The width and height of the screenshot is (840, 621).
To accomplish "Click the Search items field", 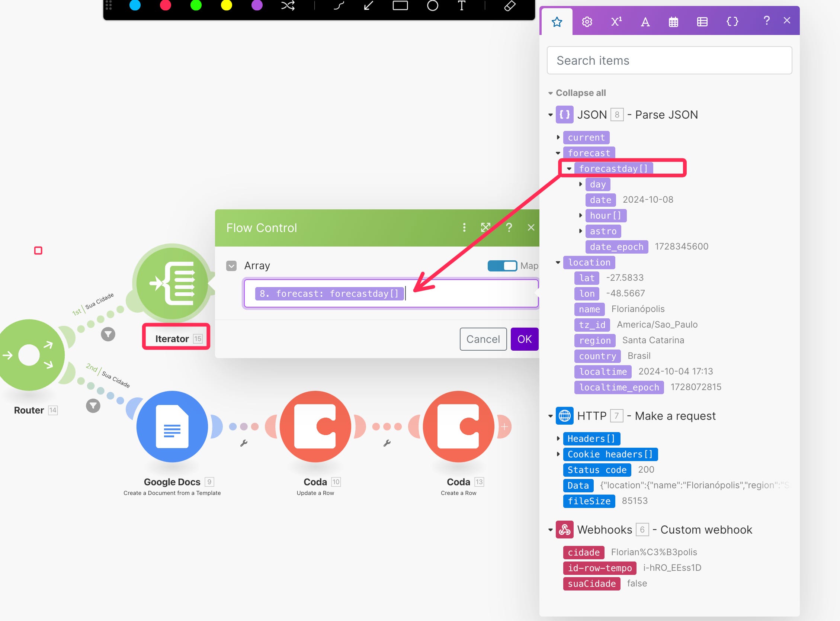I will (669, 61).
